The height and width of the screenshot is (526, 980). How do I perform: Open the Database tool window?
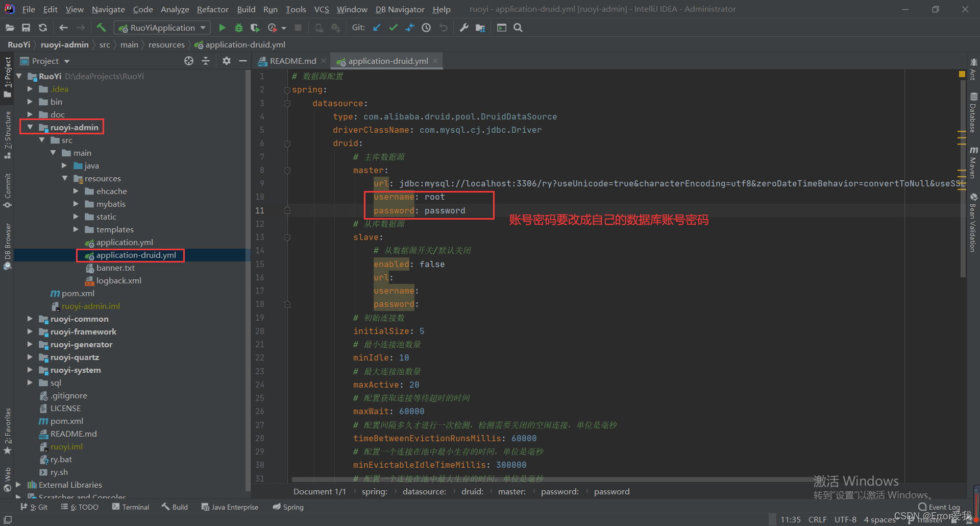973,113
